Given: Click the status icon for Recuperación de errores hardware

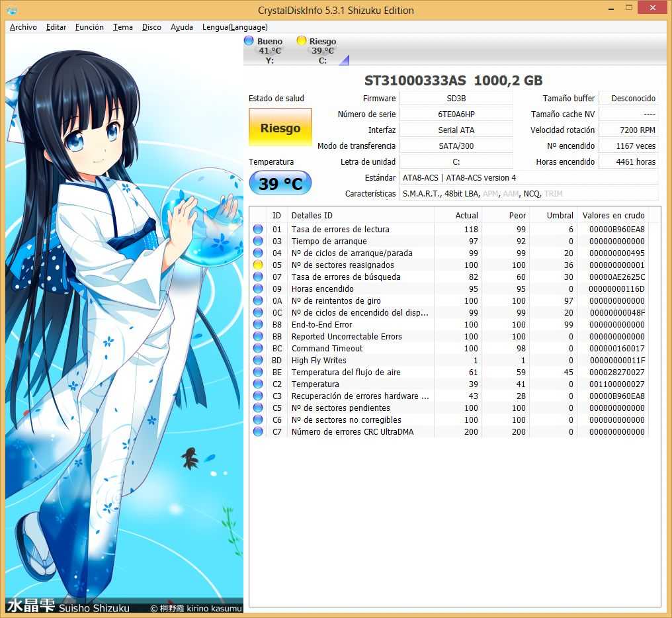Looking at the screenshot, I should [x=258, y=396].
